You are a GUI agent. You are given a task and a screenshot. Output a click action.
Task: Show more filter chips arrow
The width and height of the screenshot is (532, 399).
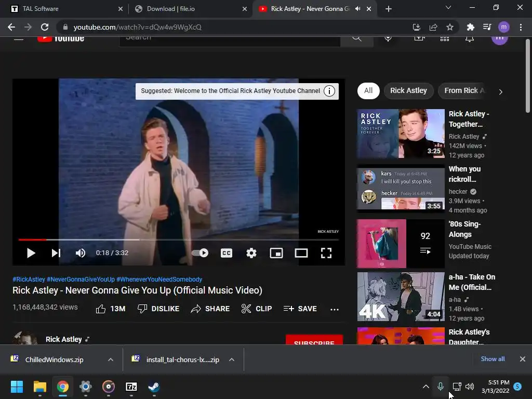click(501, 91)
